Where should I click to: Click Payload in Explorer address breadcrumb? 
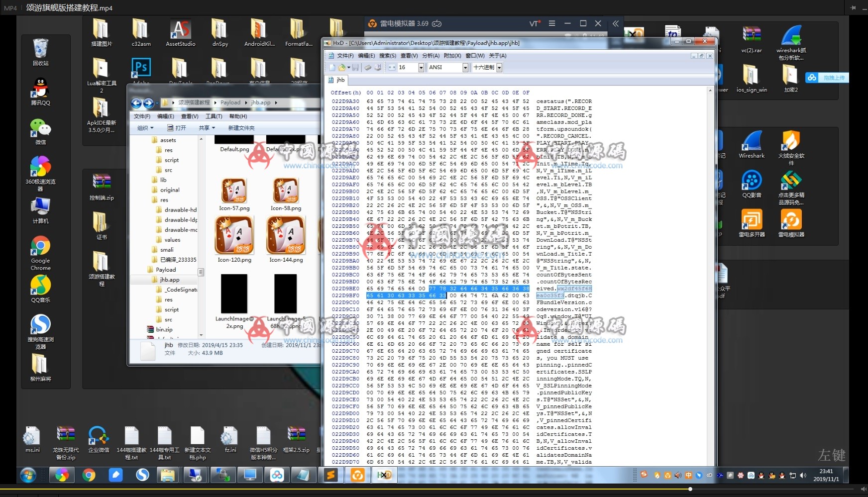click(x=230, y=102)
